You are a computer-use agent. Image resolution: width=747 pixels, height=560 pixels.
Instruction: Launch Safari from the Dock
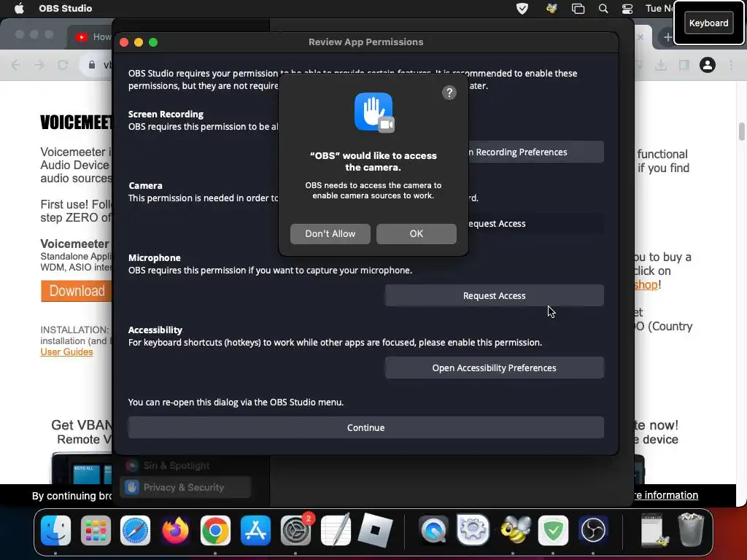click(135, 530)
